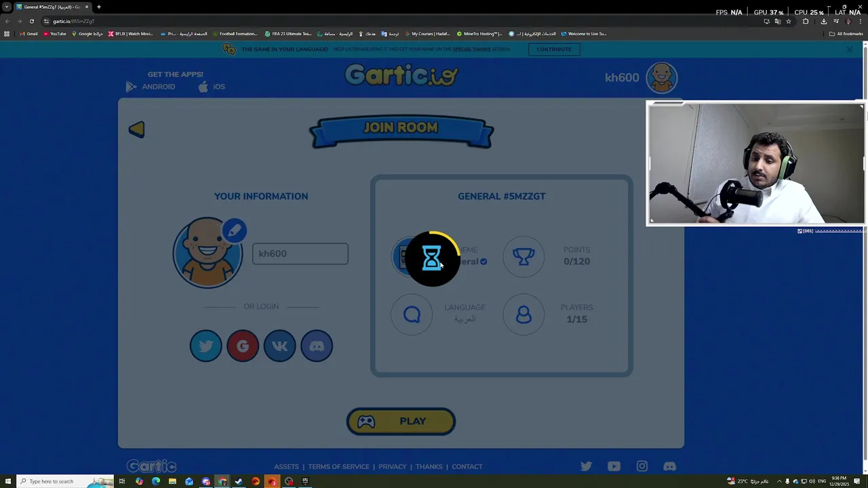Click the Windows taskbar search box

click(66, 481)
